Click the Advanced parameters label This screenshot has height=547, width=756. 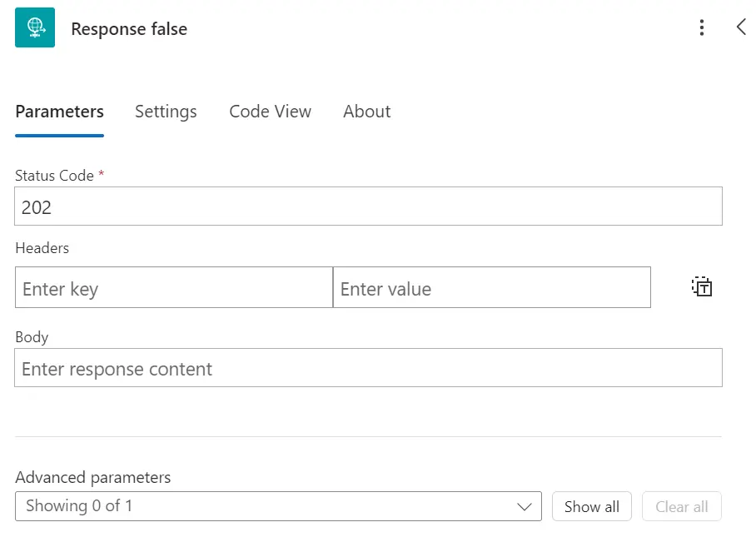tap(93, 477)
